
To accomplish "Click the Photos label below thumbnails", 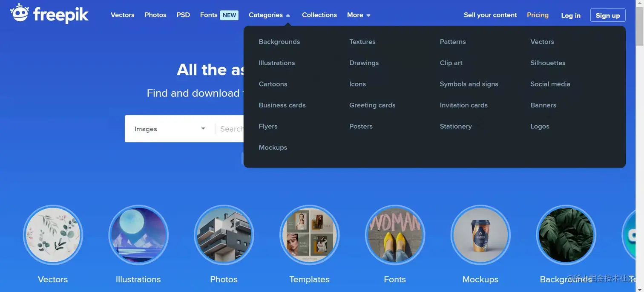I will tap(224, 280).
